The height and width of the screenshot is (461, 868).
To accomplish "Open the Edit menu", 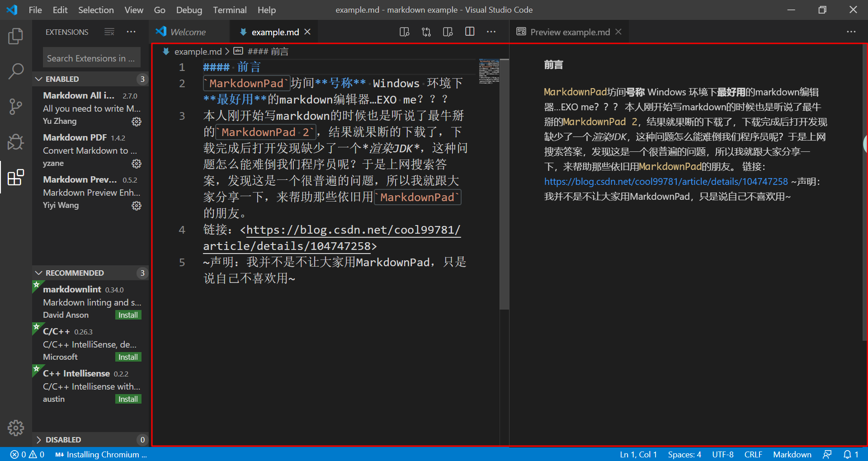I will [x=60, y=10].
